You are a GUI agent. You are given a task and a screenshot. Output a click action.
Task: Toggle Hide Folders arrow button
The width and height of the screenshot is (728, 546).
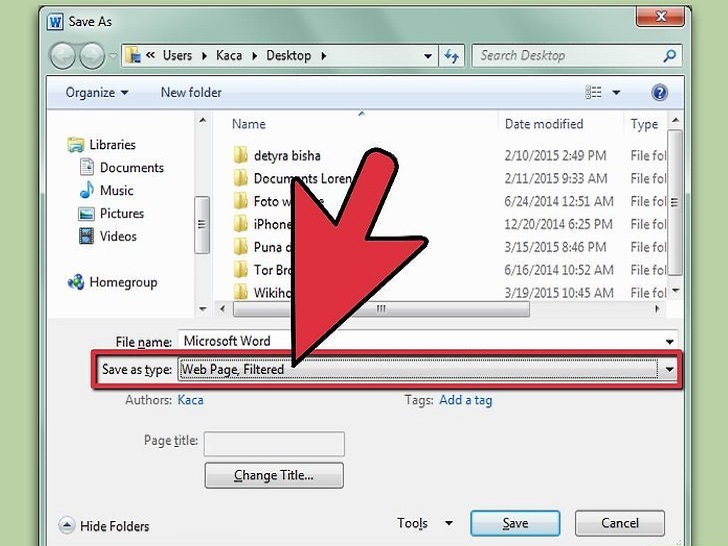(x=66, y=526)
